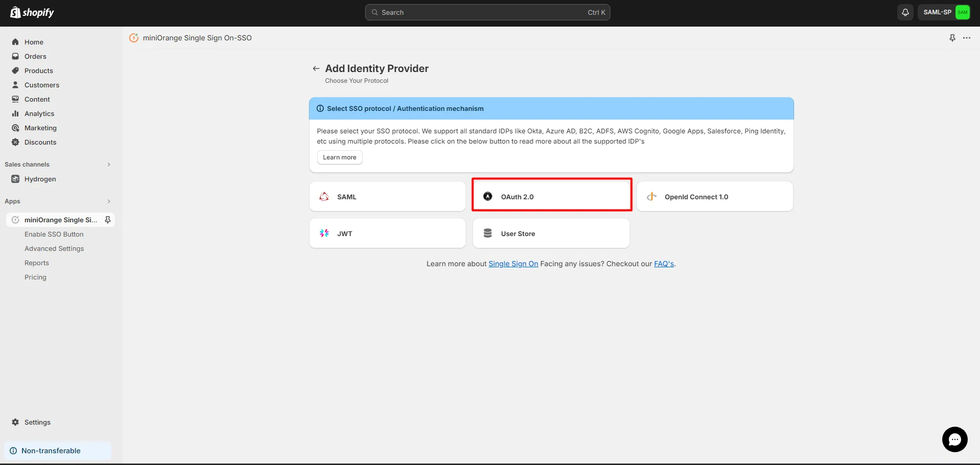980x465 pixels.
Task: Pin the app using header pin icon
Action: click(x=952, y=38)
